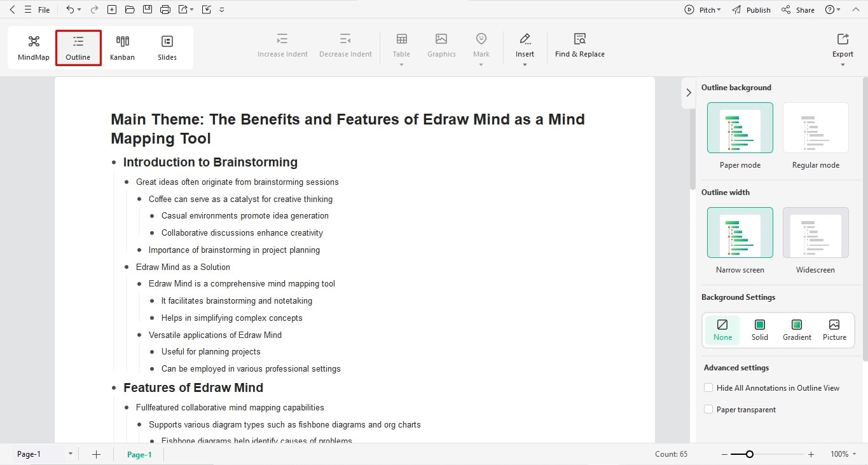The width and height of the screenshot is (868, 465).
Task: Click 'Useful for planning projects' bullet
Action: click(211, 351)
